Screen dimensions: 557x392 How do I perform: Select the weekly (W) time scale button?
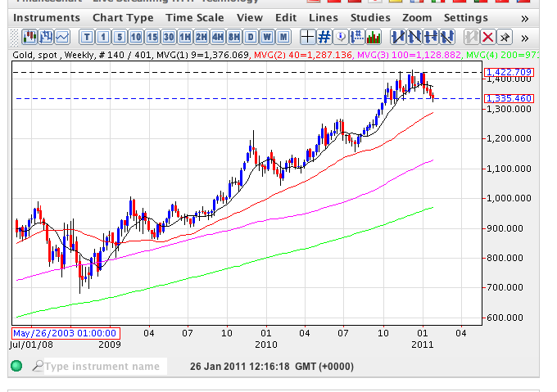click(267, 37)
